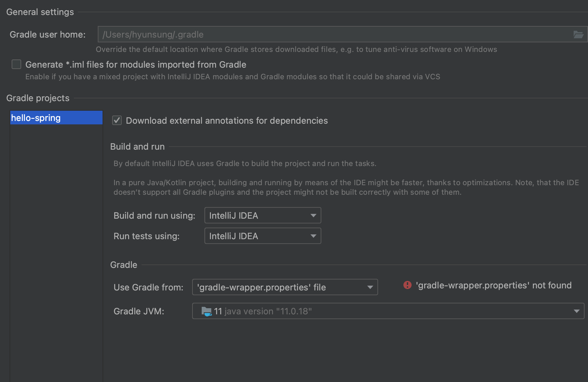Open the Gradle JVM dropdown arrow
Image resolution: width=588 pixels, height=382 pixels.
pyautogui.click(x=577, y=311)
